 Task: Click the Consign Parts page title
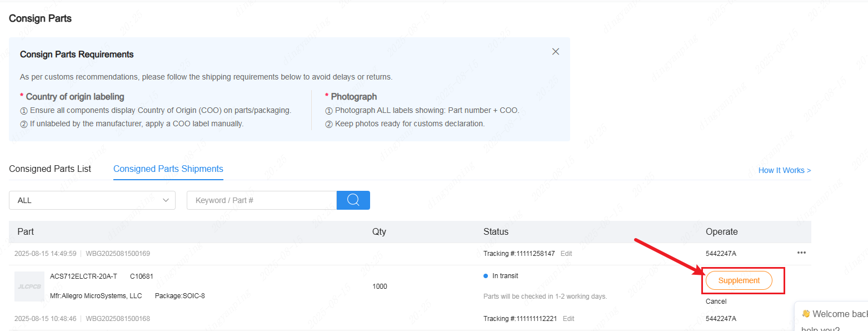[40, 18]
